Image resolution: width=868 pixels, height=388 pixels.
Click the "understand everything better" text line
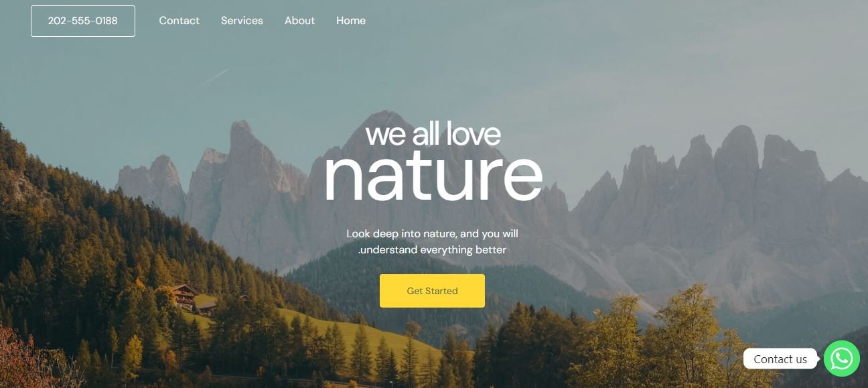[432, 250]
